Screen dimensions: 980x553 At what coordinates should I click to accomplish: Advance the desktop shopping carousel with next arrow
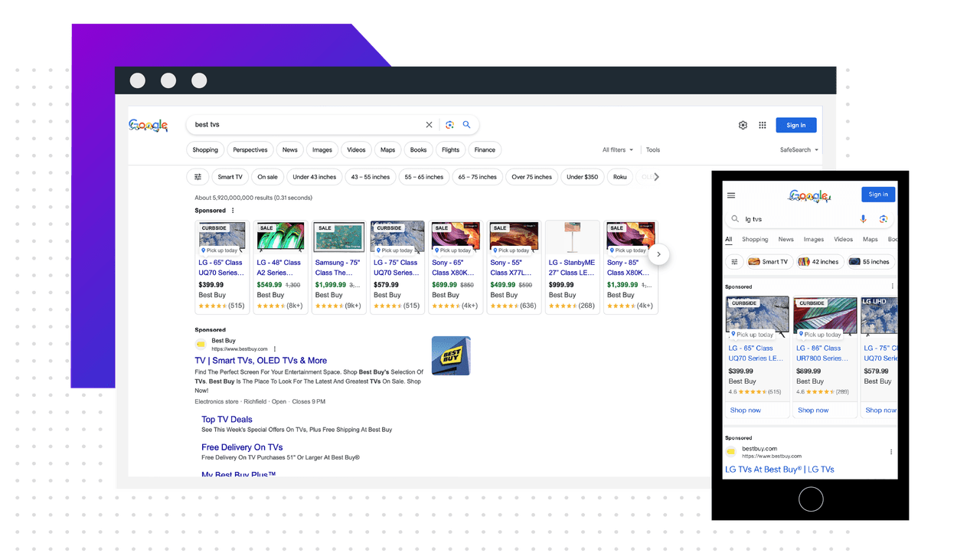click(658, 254)
